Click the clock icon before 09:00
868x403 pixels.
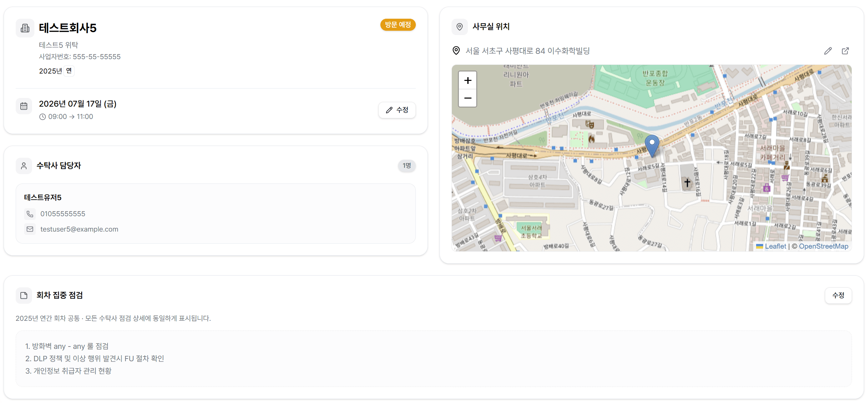click(42, 117)
